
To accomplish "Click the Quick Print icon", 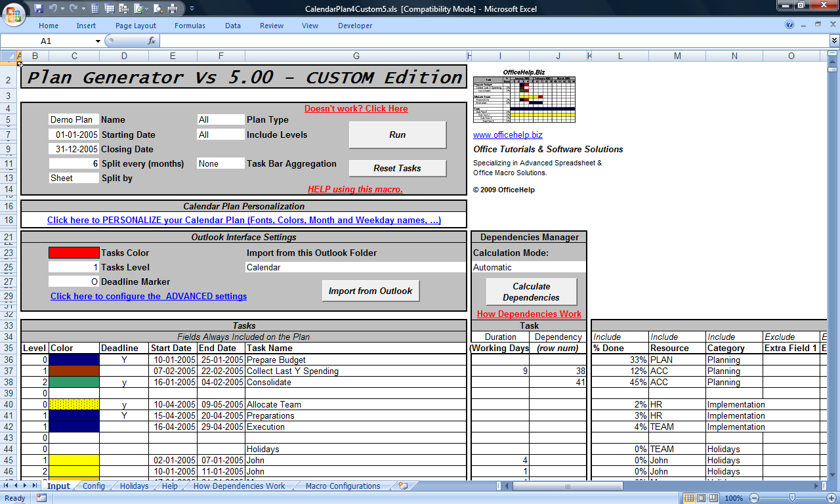I will (x=173, y=9).
